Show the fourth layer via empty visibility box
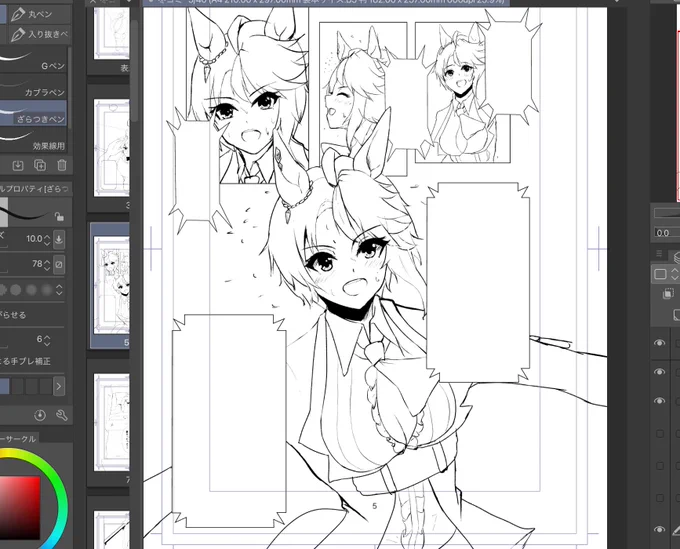 tap(660, 434)
